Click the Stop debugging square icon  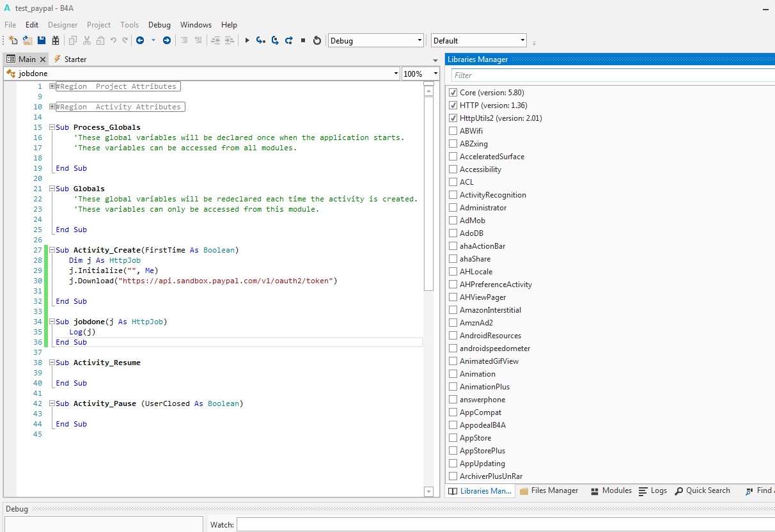click(303, 40)
